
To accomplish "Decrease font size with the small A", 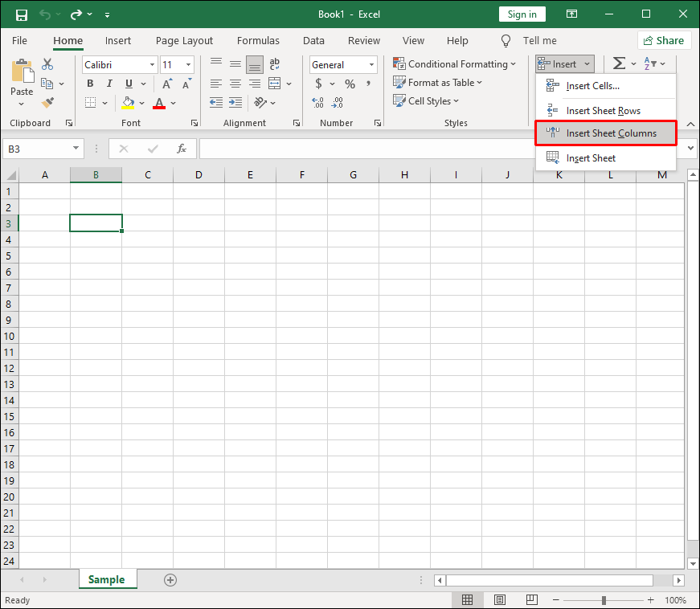I will click(186, 84).
